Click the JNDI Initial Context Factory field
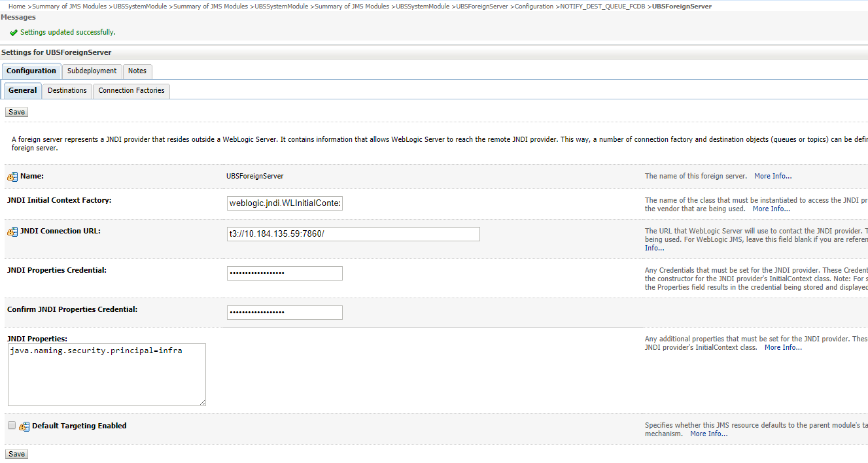This screenshot has width=868, height=463. 285,203
